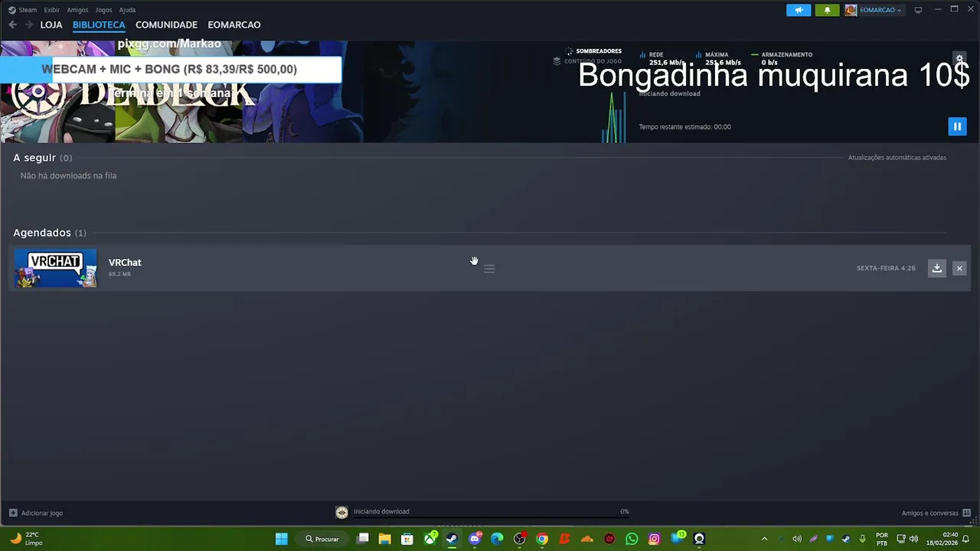Click Adicionar jogo at bottom left
Screen dimensions: 980x551
tap(36, 513)
